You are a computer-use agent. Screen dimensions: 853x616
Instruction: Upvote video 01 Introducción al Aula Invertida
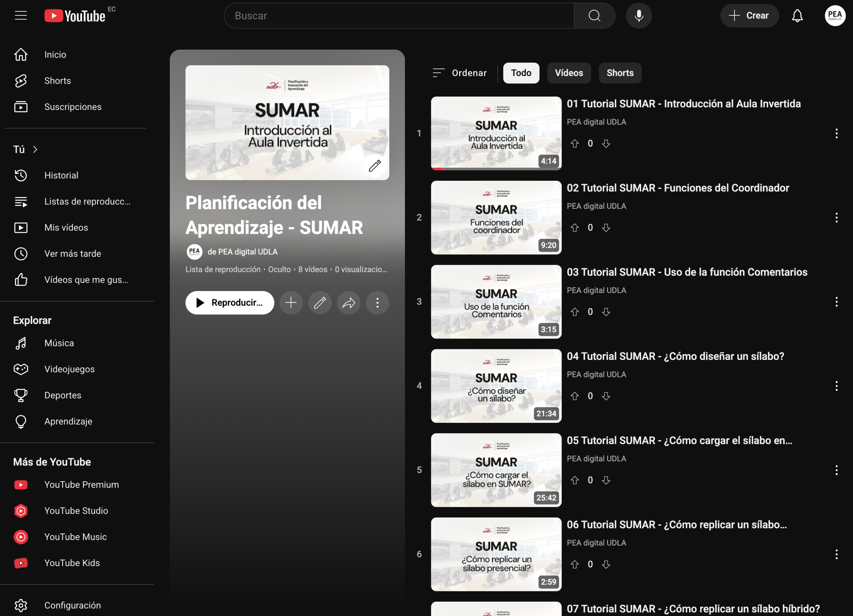point(574,143)
